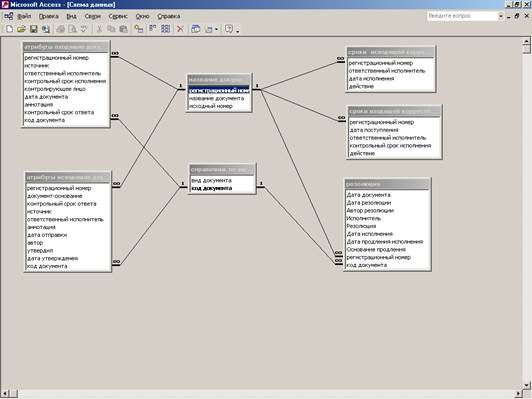Select the highlighted регистрационный номер field
Viewport: 532px width, 399px height.
coord(219,91)
